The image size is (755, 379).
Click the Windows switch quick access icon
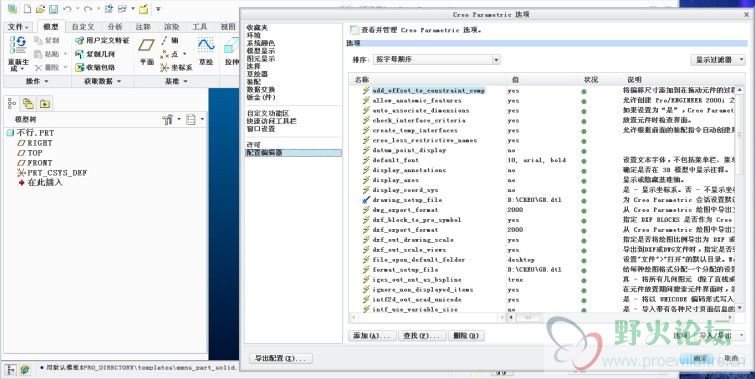122,9
